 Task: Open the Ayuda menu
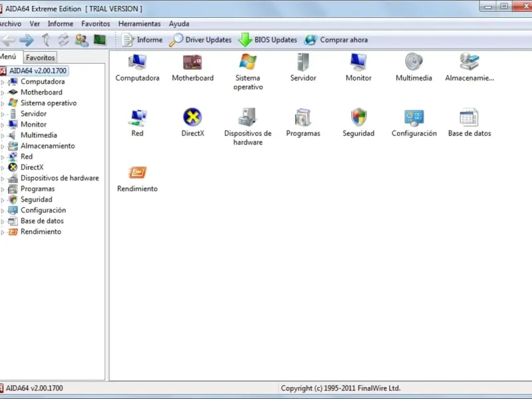tap(179, 24)
